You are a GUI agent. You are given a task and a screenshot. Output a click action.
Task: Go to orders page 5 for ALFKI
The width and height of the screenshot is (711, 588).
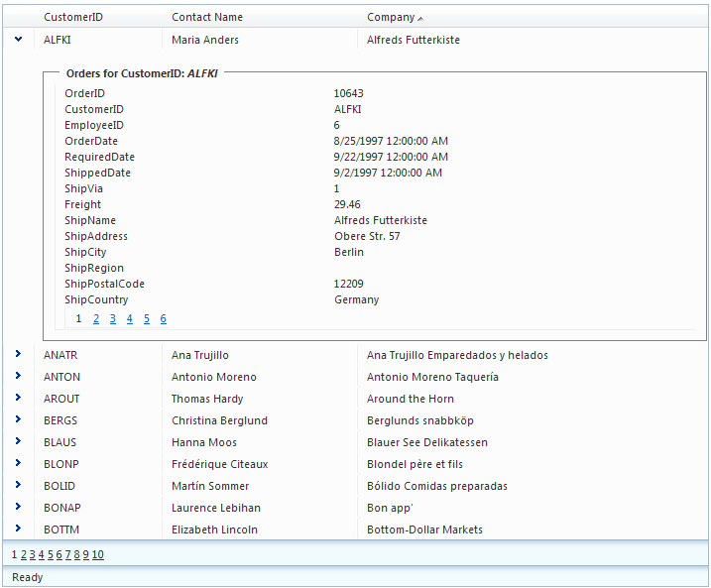147,318
